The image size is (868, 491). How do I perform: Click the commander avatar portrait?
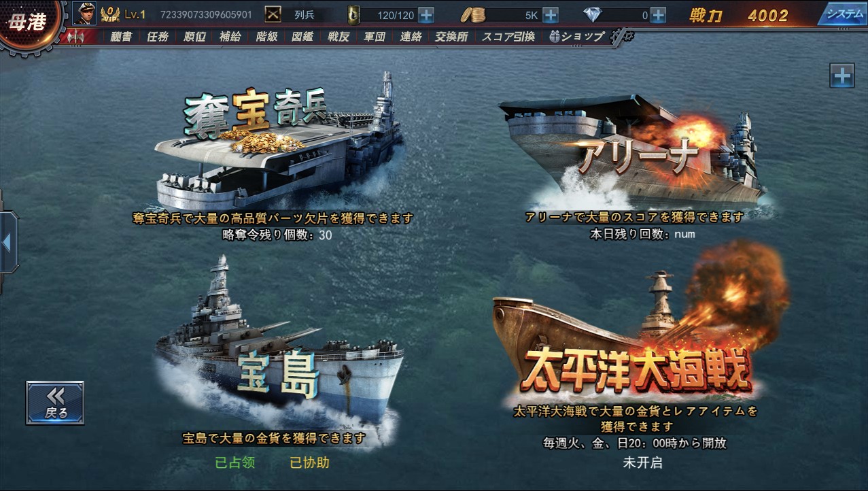point(84,14)
